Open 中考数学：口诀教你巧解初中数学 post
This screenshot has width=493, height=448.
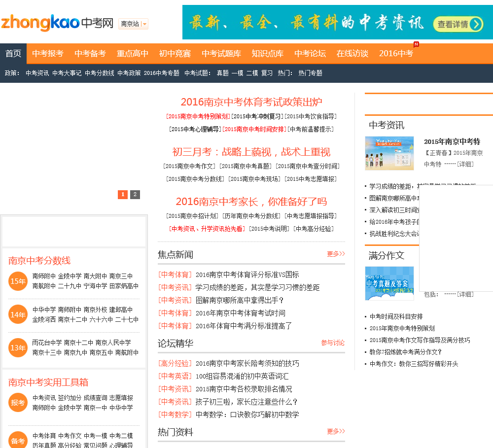point(247,414)
